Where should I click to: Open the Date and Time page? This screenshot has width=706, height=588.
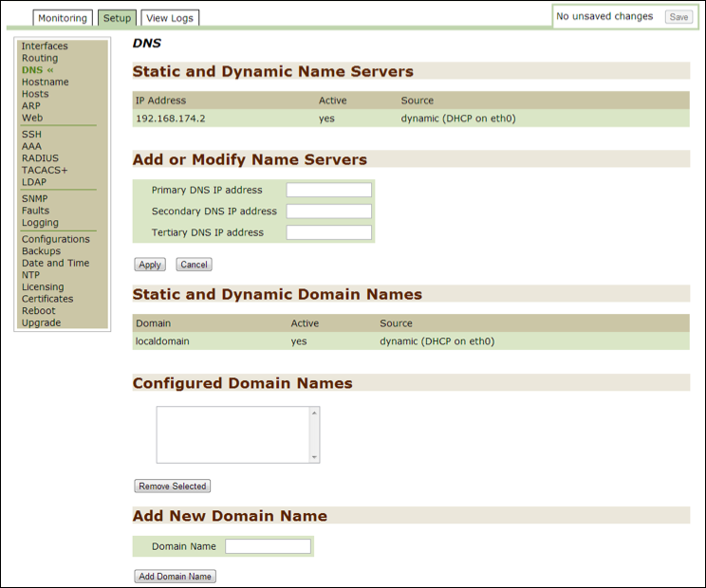(x=55, y=264)
